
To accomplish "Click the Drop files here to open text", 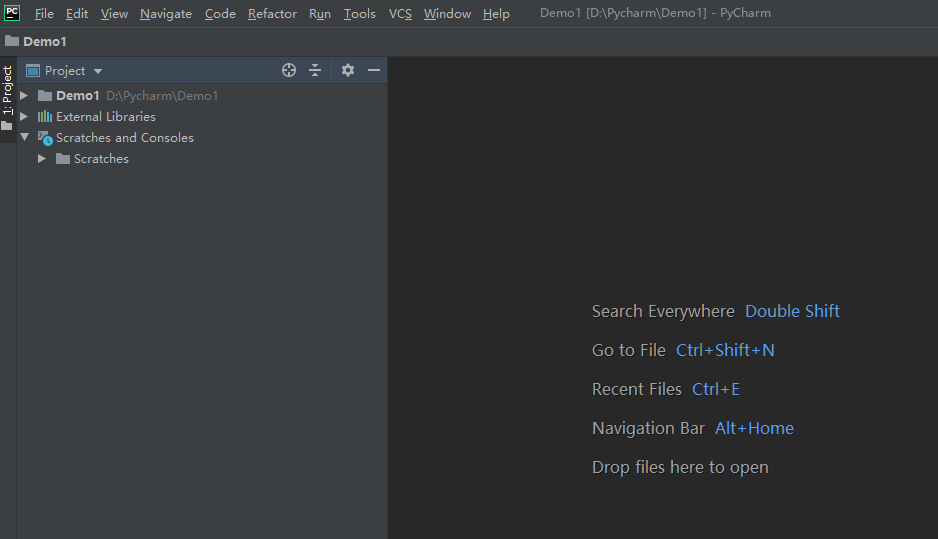I will pos(680,467).
